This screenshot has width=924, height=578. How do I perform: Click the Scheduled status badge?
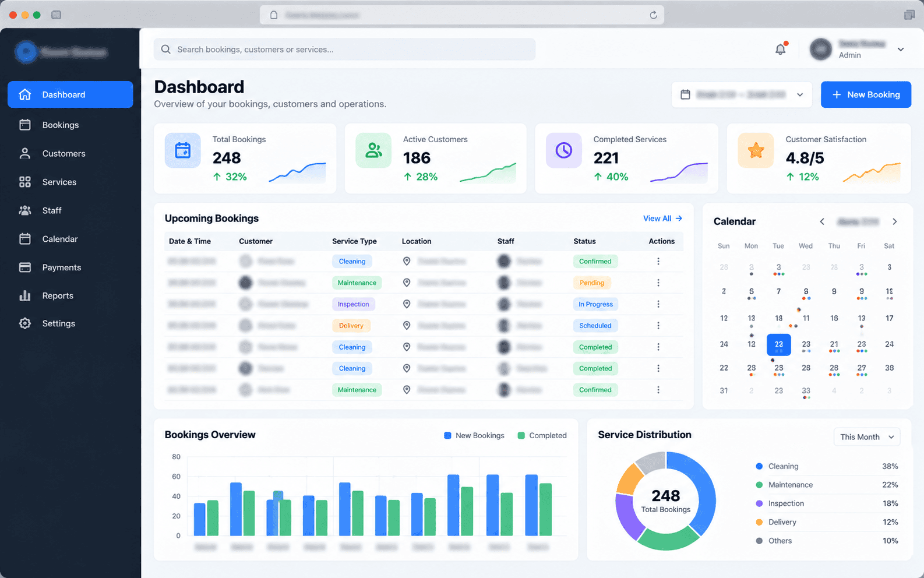tap(595, 326)
